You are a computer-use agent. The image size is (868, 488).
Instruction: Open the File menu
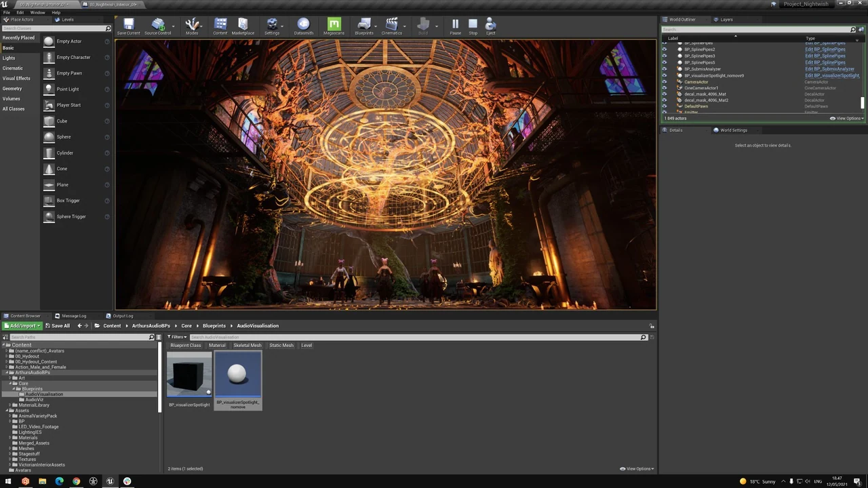tap(7, 12)
